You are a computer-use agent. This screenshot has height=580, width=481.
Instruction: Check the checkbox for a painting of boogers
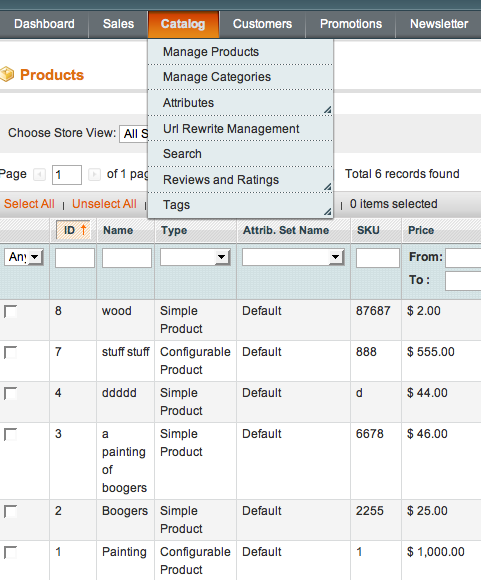pos(10,435)
